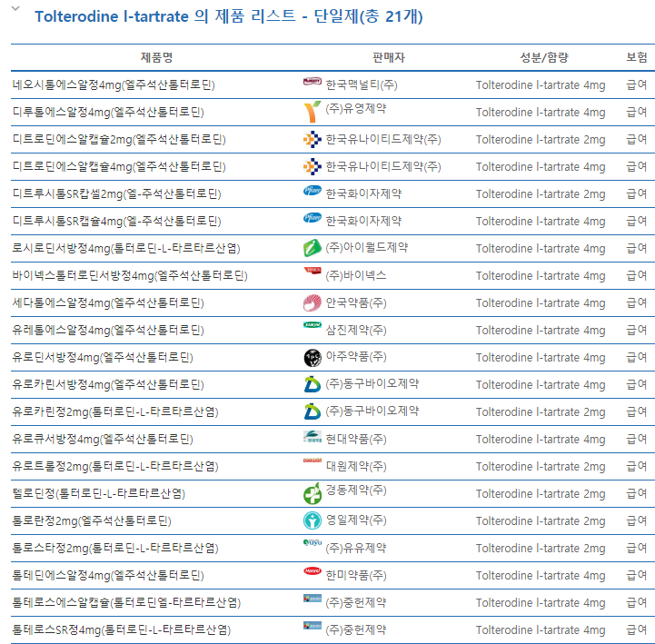Click 동구바이오제약 logo in 유로카린서방정4mg row
Viewport: 655px width, 644px height.
[x=312, y=384]
